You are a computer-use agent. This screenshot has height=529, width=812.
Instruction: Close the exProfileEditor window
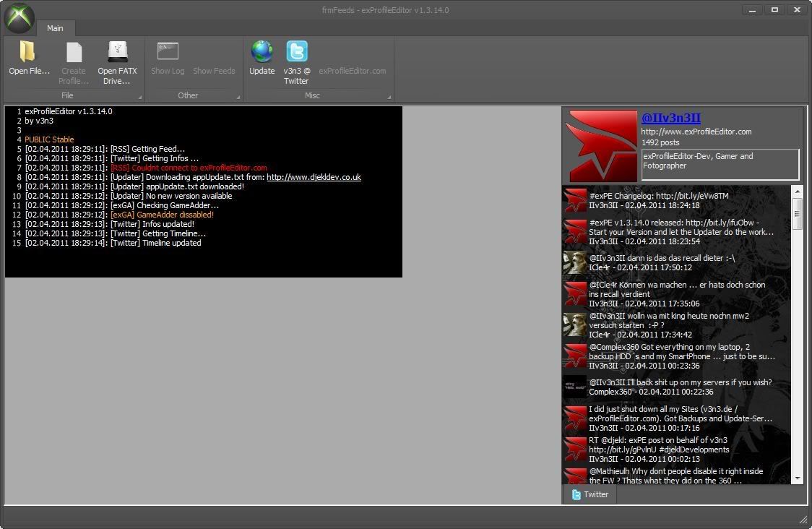(x=798, y=10)
